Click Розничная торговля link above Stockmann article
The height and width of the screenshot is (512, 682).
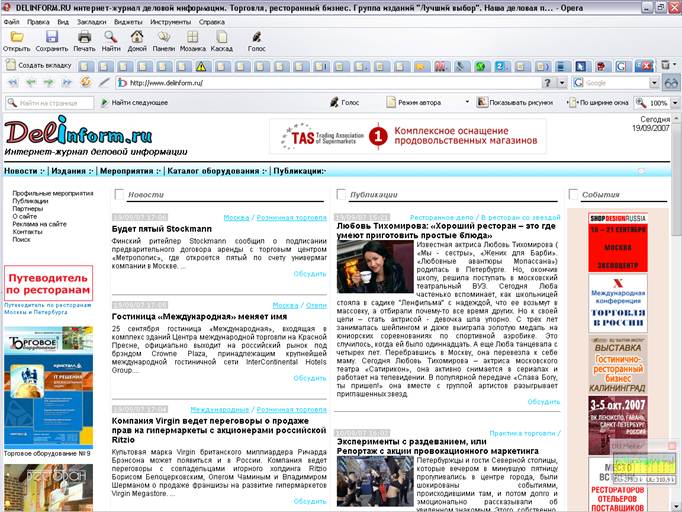click(291, 218)
